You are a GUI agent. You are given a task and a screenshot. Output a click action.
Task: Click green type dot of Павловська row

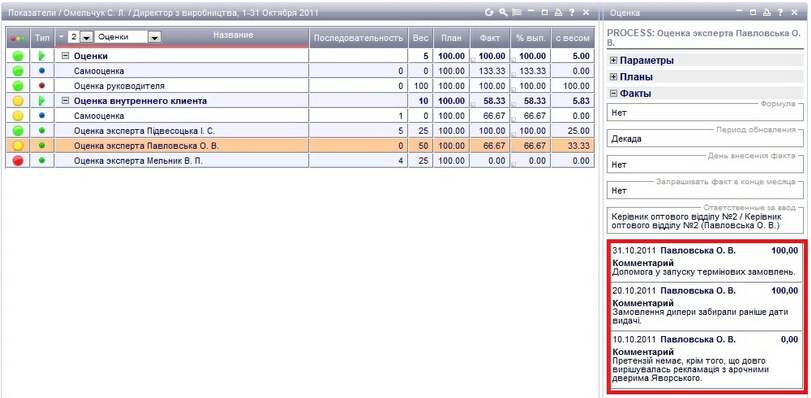point(42,145)
